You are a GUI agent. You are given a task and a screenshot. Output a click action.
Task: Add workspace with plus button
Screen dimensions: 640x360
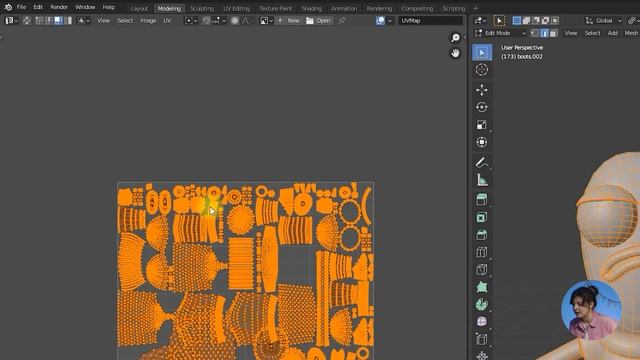475,8
